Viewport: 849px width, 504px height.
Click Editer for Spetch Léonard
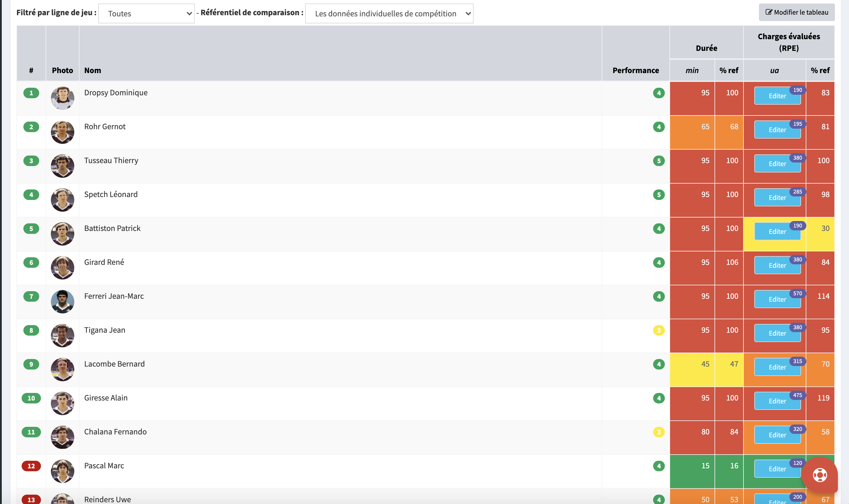click(x=777, y=198)
